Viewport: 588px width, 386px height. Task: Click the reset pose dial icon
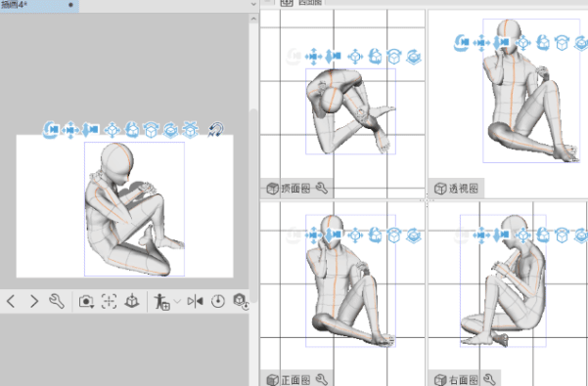click(218, 301)
